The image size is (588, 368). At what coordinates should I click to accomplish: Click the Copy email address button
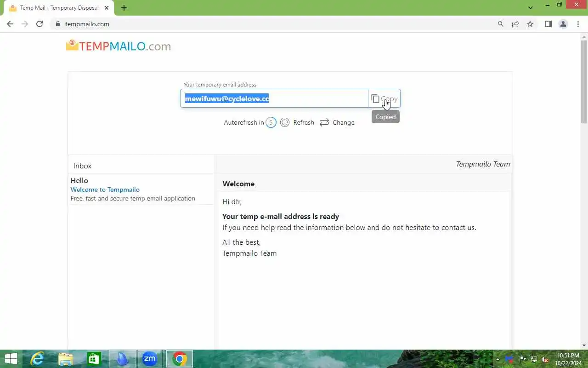(384, 98)
